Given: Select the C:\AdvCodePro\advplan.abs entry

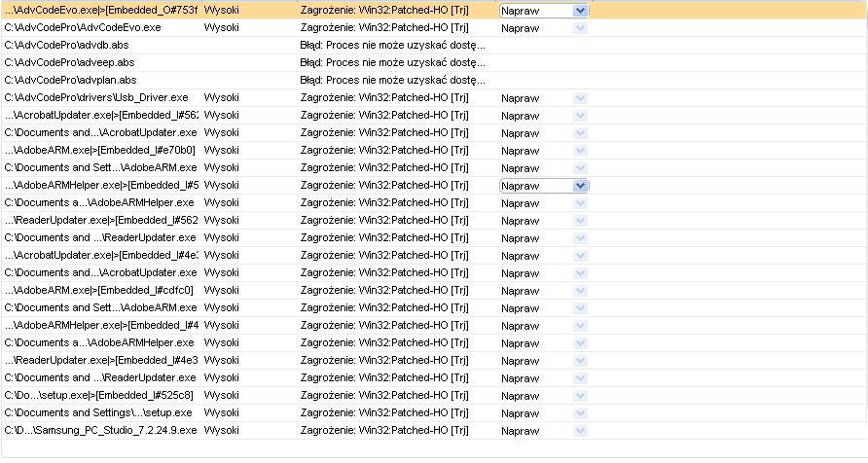Looking at the screenshot, I should 434,80.
